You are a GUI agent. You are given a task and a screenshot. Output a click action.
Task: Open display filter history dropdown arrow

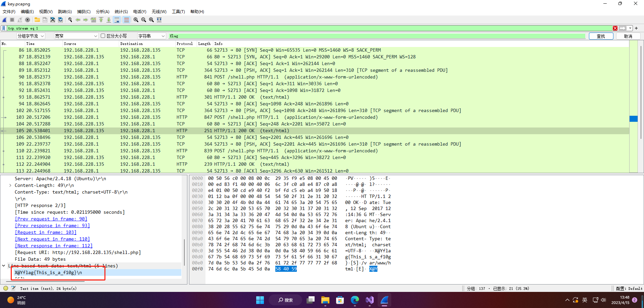(x=630, y=28)
